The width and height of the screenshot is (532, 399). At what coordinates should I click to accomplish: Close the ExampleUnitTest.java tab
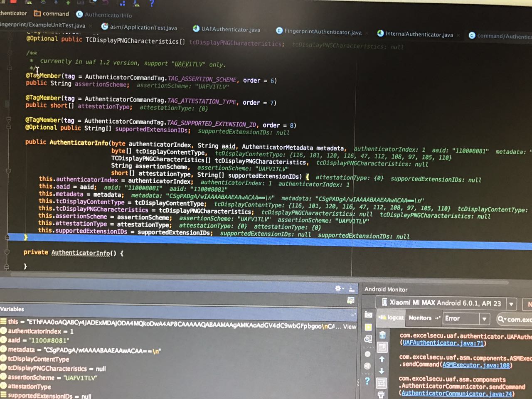pyautogui.click(x=91, y=26)
